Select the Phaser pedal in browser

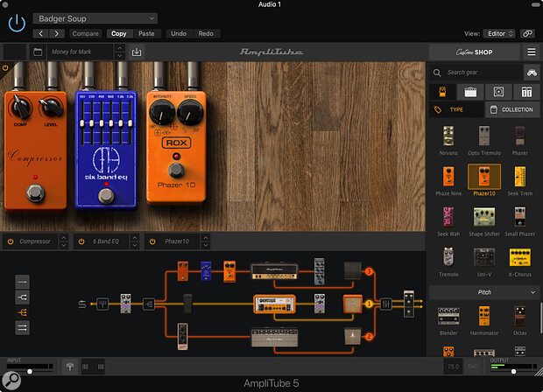pyautogui.click(x=520, y=140)
